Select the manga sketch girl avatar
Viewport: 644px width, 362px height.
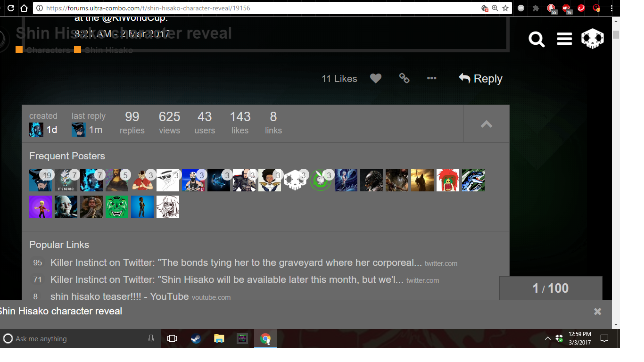coord(168,207)
